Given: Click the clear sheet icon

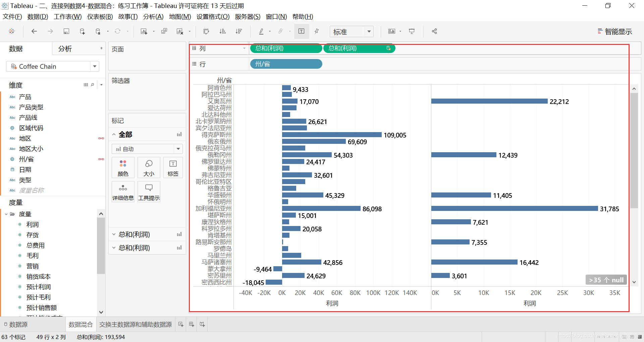Looking at the screenshot, I should [180, 31].
